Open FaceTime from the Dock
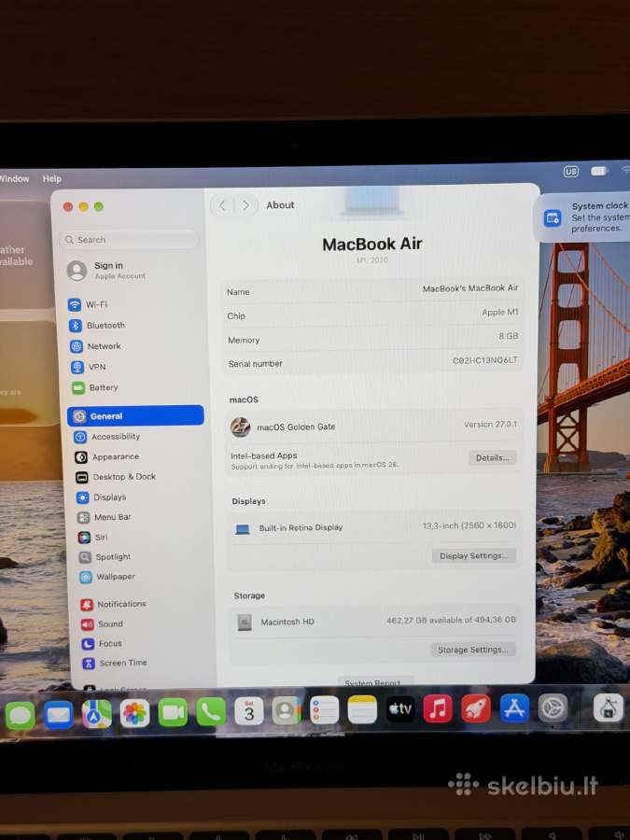The width and height of the screenshot is (630, 840). pyautogui.click(x=173, y=713)
